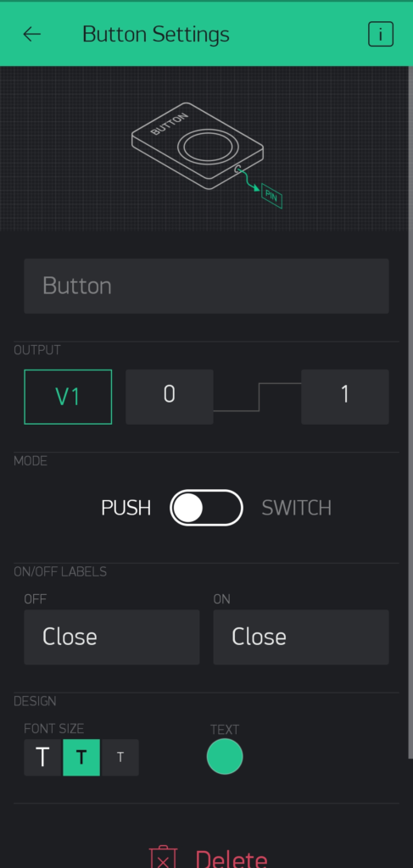Open the info icon in header
Screen dimensions: 413x868
(x=381, y=34)
